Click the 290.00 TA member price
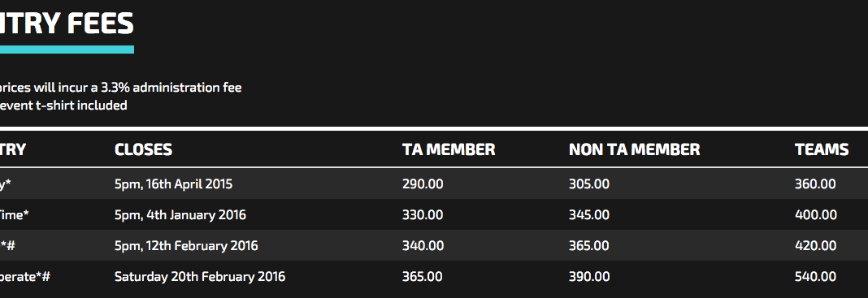 pos(423,184)
